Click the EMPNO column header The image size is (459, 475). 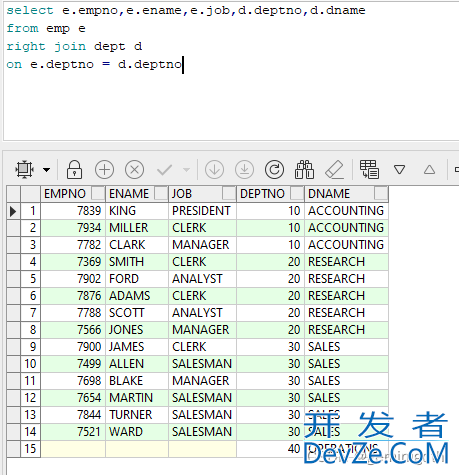point(73,194)
